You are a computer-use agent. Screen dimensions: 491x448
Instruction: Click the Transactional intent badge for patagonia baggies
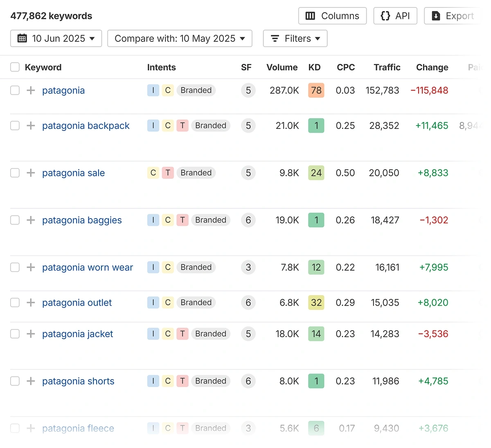pos(182,220)
